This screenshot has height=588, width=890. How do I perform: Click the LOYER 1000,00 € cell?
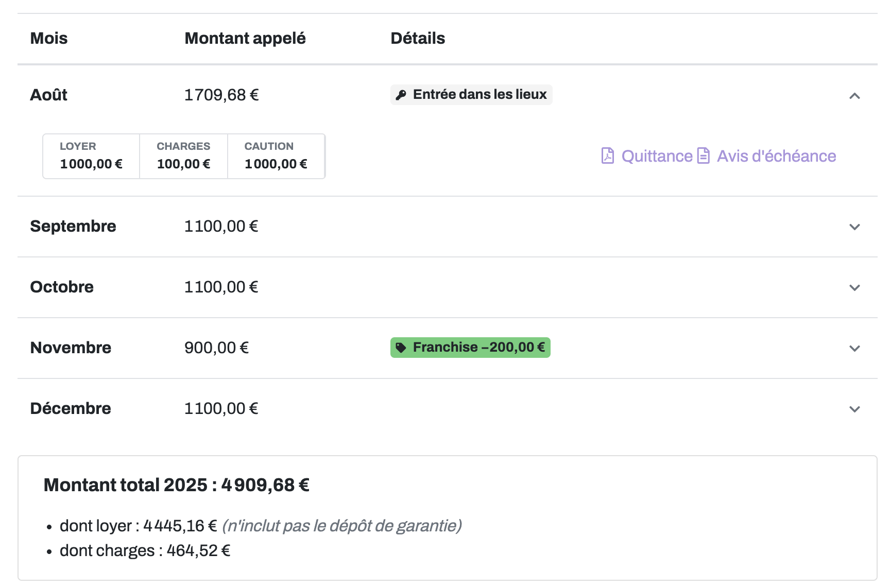91,156
